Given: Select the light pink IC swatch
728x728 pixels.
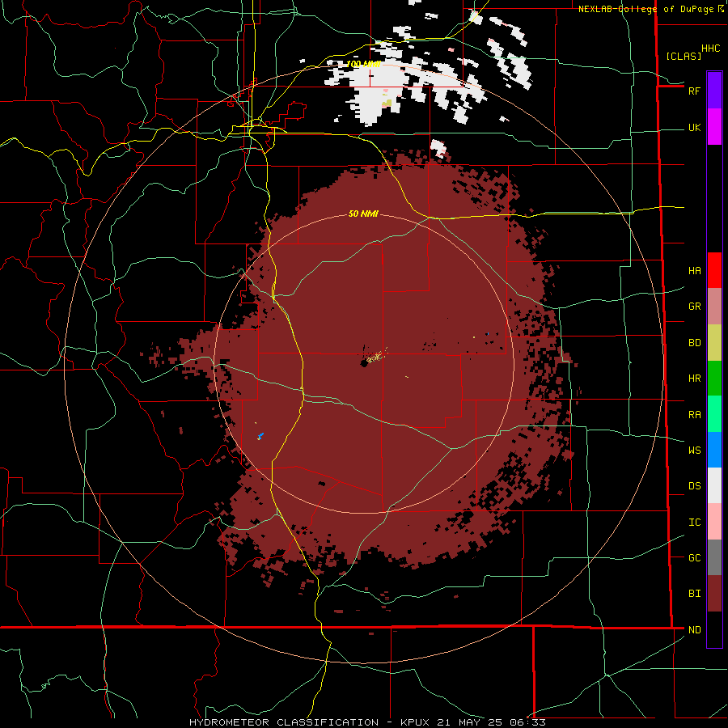Looking at the screenshot, I should (714, 522).
